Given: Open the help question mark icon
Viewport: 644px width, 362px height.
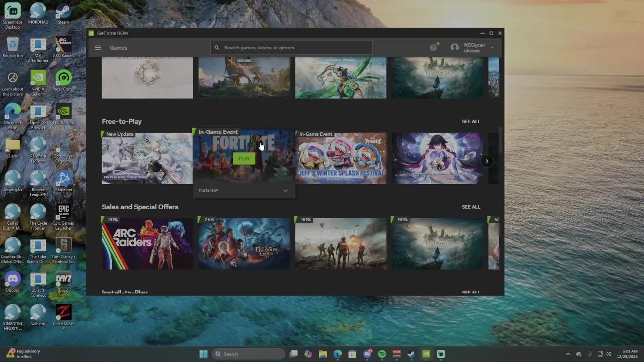Looking at the screenshot, I should (x=433, y=47).
